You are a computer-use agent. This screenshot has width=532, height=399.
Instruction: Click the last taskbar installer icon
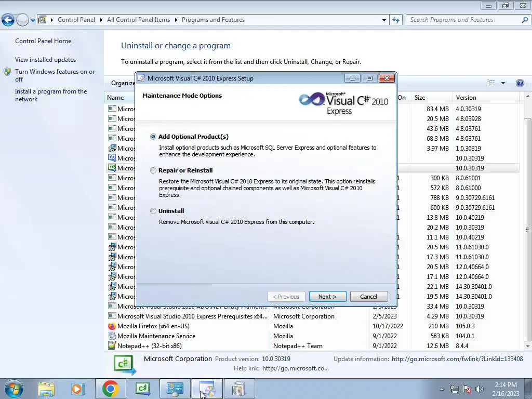[x=239, y=389]
